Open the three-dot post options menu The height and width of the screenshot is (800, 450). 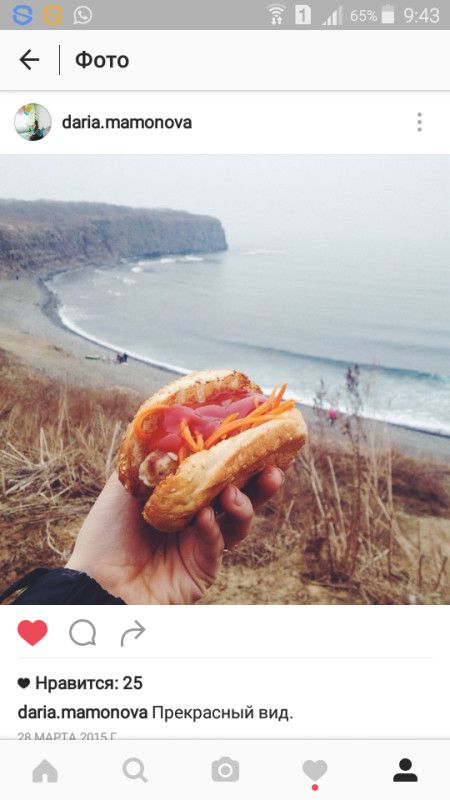419,122
